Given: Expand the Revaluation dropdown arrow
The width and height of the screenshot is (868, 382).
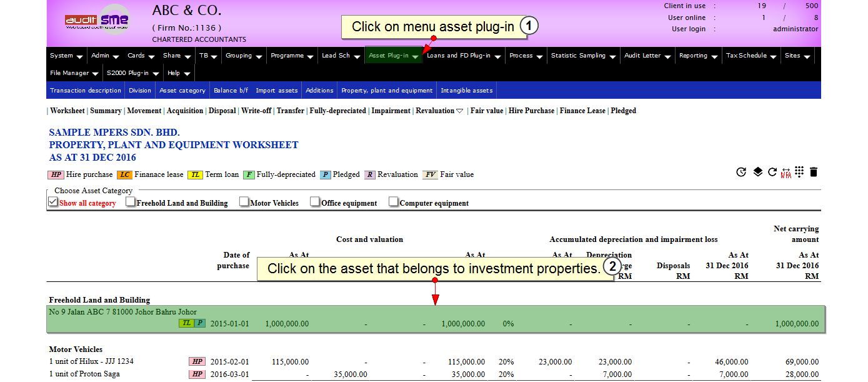Looking at the screenshot, I should click(x=459, y=111).
